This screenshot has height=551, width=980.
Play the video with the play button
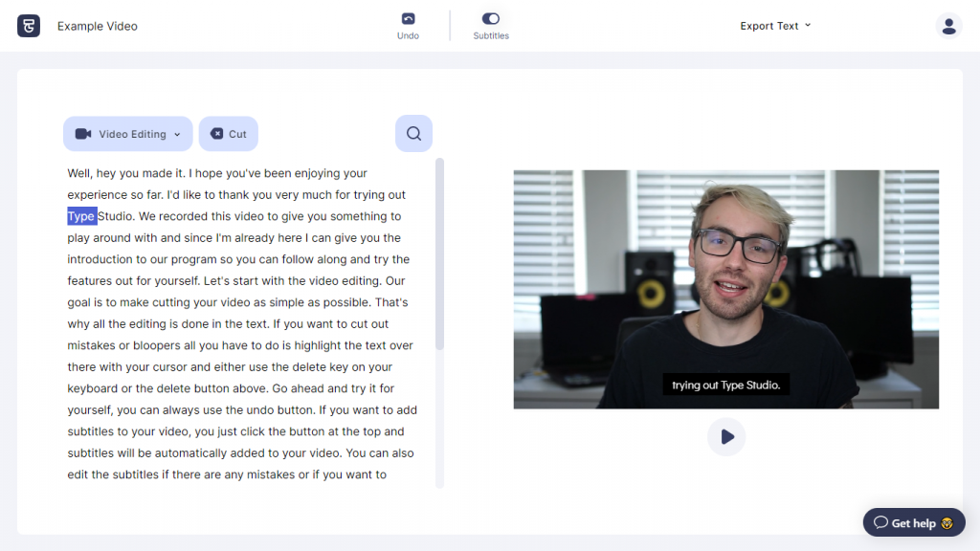point(726,437)
